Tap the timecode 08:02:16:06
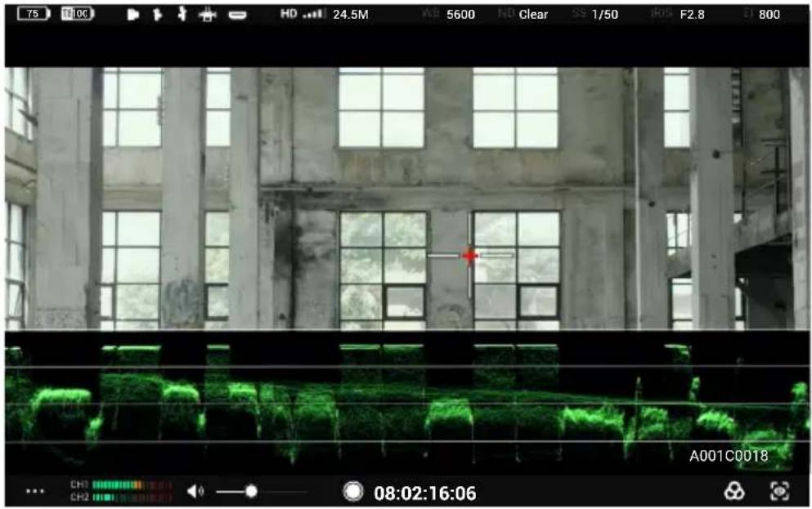Viewport: 812px width, 509px height. pos(425,493)
